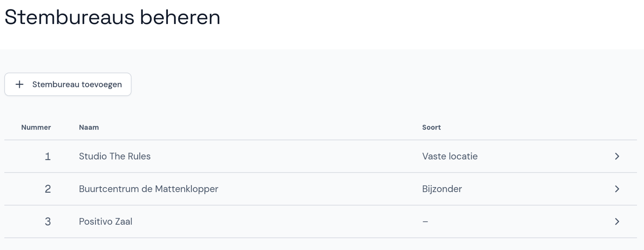
Task: Click the Stembureau toevoegen button
Action: (x=68, y=84)
